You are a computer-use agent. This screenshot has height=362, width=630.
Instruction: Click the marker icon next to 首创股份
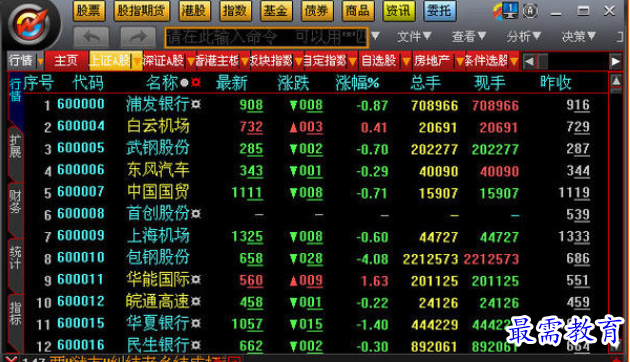tap(196, 214)
